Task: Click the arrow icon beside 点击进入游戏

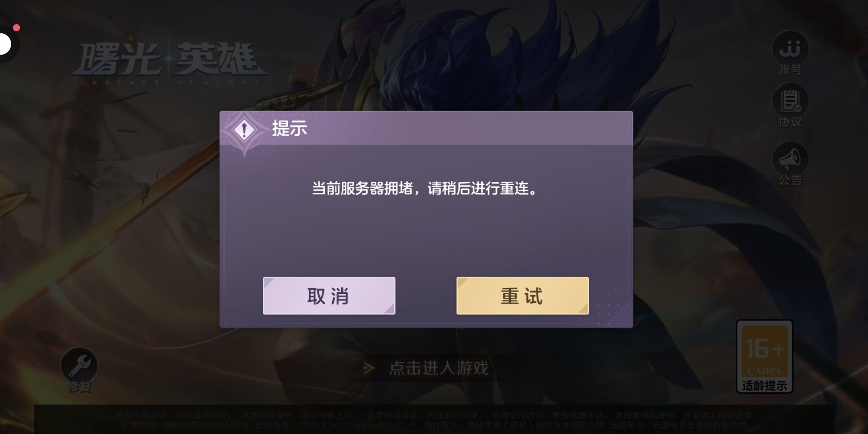Action: [x=368, y=368]
